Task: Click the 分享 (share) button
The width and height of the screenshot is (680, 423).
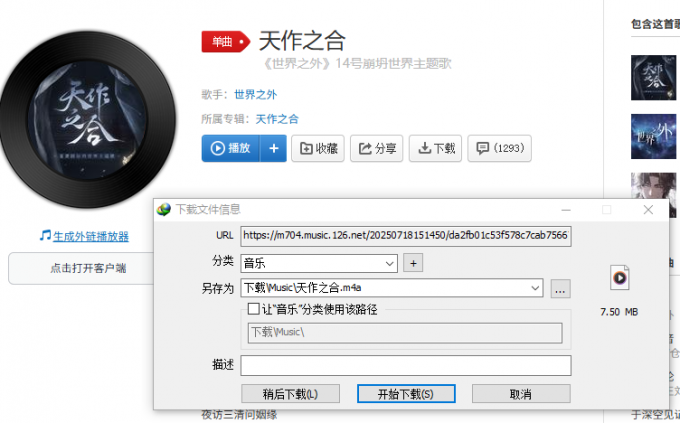Action: coord(376,148)
